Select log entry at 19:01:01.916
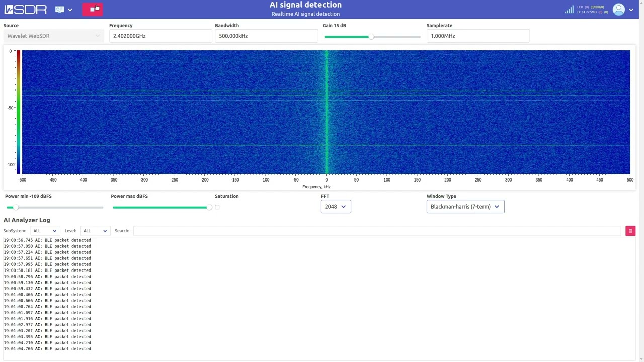The height and width of the screenshot is (362, 644). [47, 319]
